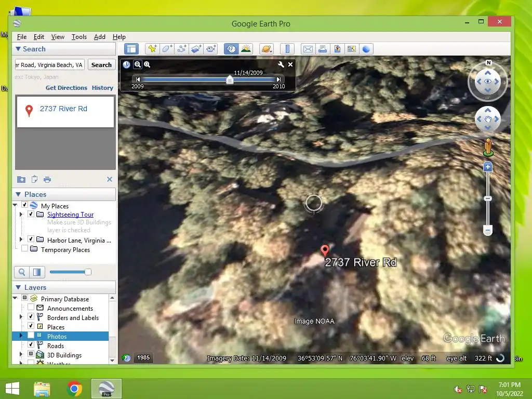Copy search results to clipboard
532x399 pixels.
34,179
